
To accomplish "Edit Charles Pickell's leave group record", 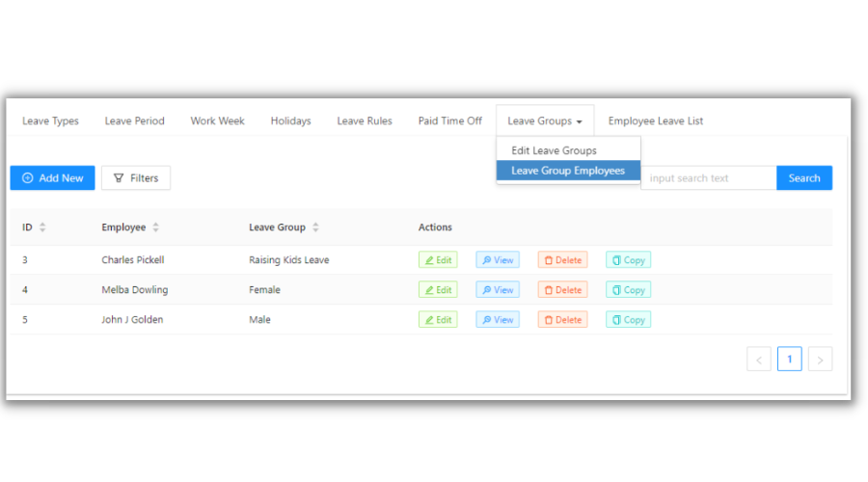I will [x=438, y=260].
